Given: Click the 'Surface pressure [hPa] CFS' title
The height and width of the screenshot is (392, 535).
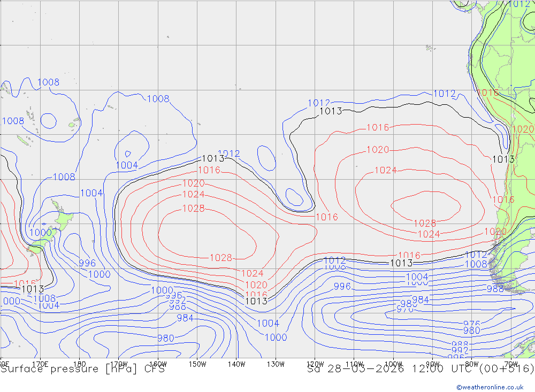Looking at the screenshot, I should tap(82, 369).
